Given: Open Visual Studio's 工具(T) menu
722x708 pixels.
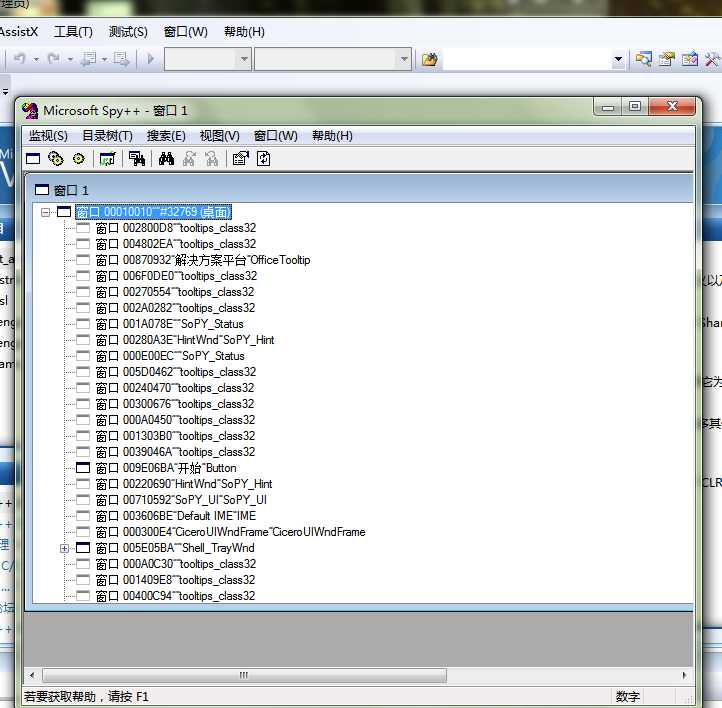Looking at the screenshot, I should [x=73, y=32].
